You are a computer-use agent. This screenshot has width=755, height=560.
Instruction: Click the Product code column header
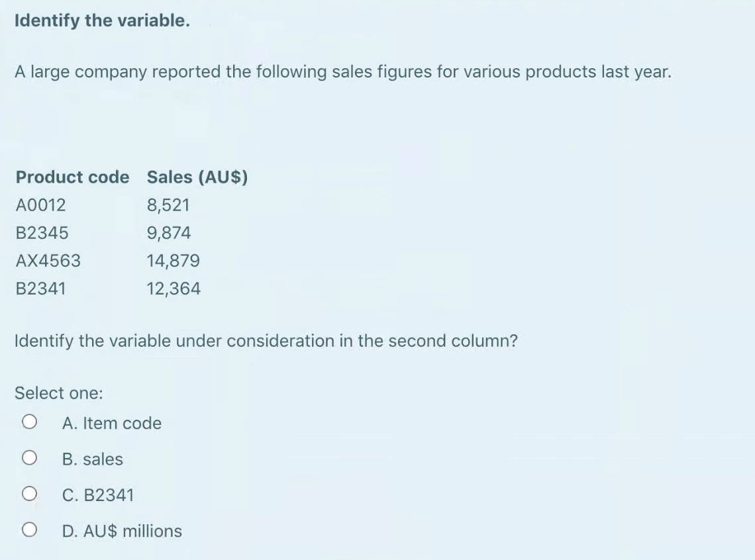click(x=72, y=177)
